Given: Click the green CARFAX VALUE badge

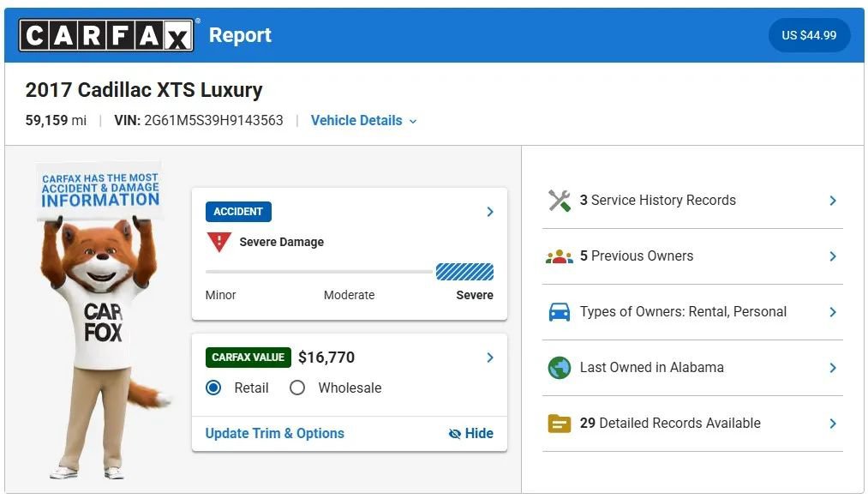Looking at the screenshot, I should coord(248,358).
